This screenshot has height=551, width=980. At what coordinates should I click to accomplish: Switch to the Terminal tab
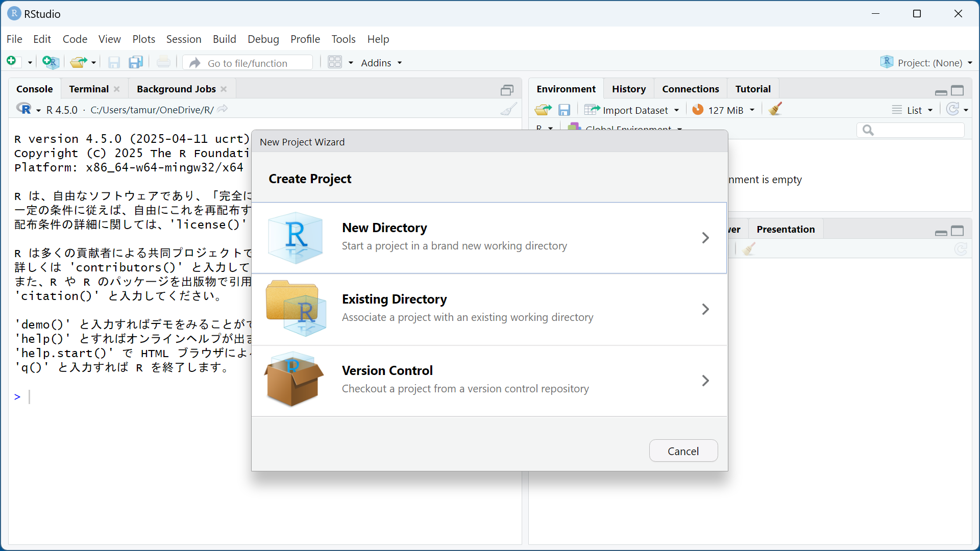point(89,89)
